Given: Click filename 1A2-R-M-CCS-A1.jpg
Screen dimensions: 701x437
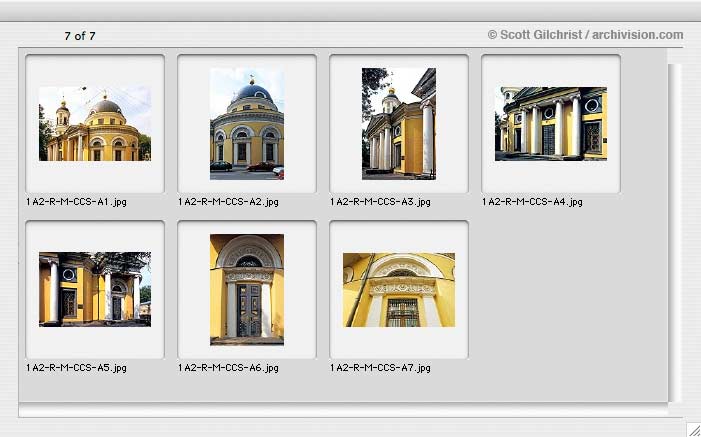Looking at the screenshot, I should click(76, 202).
